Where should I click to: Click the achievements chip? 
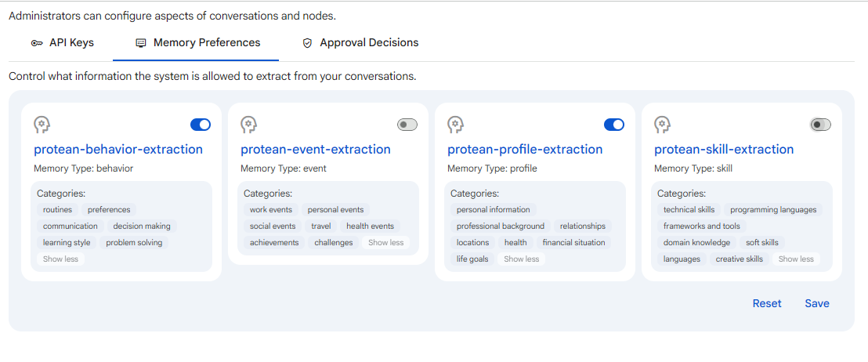tap(274, 242)
